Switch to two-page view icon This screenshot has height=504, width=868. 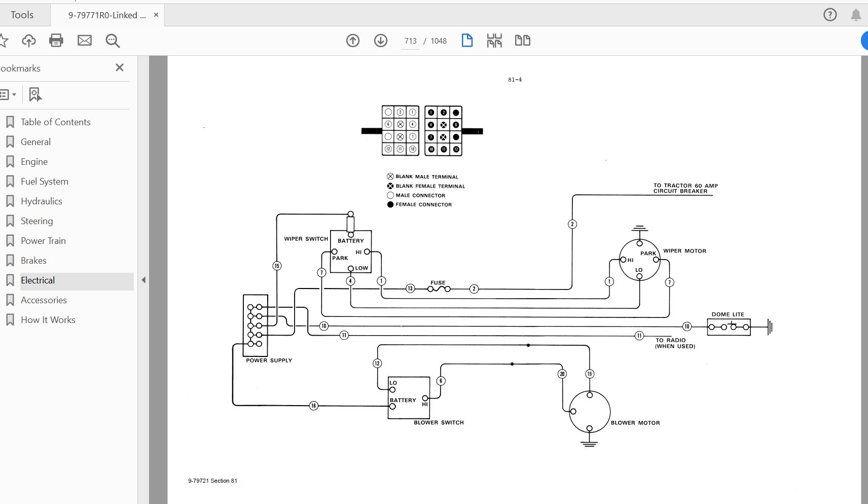tap(523, 41)
